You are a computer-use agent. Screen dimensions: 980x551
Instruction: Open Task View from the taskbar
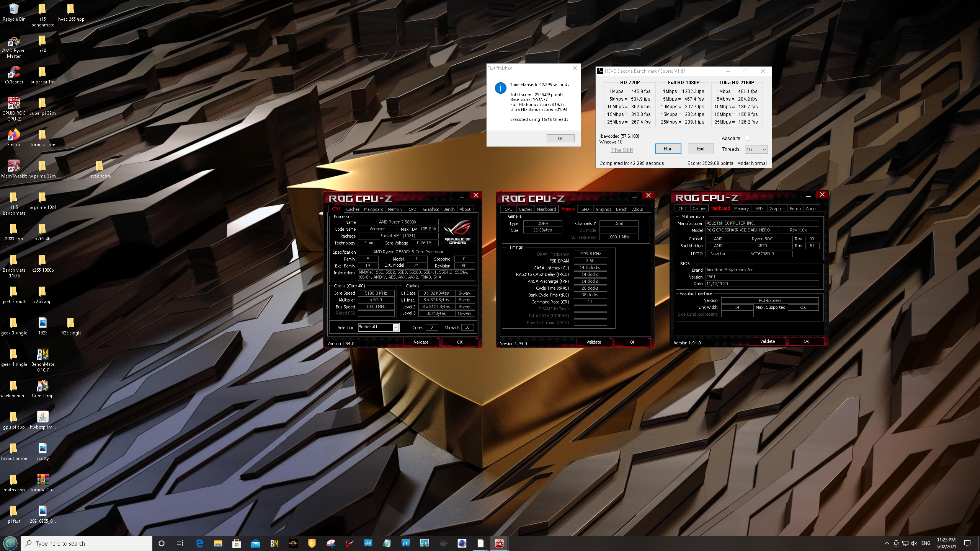tap(180, 543)
